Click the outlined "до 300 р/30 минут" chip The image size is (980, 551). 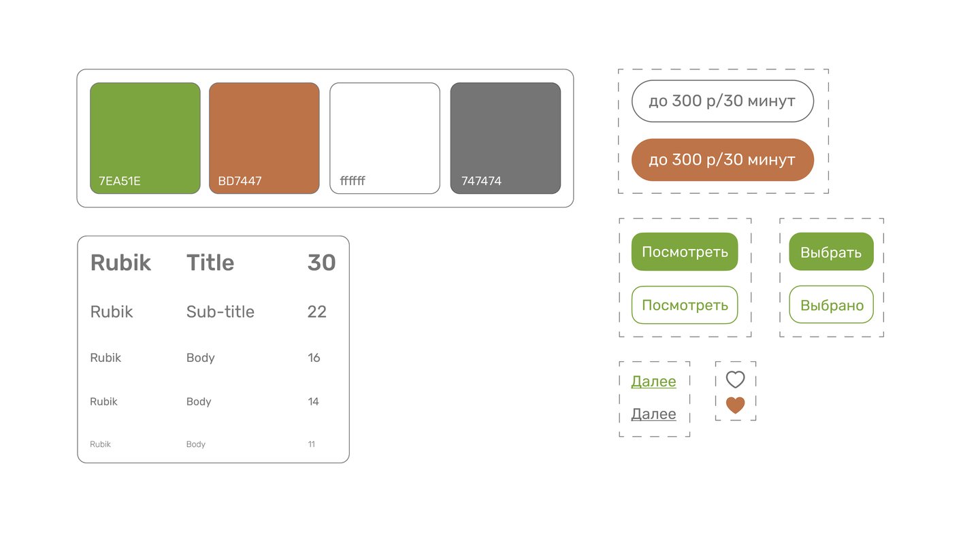pos(722,101)
